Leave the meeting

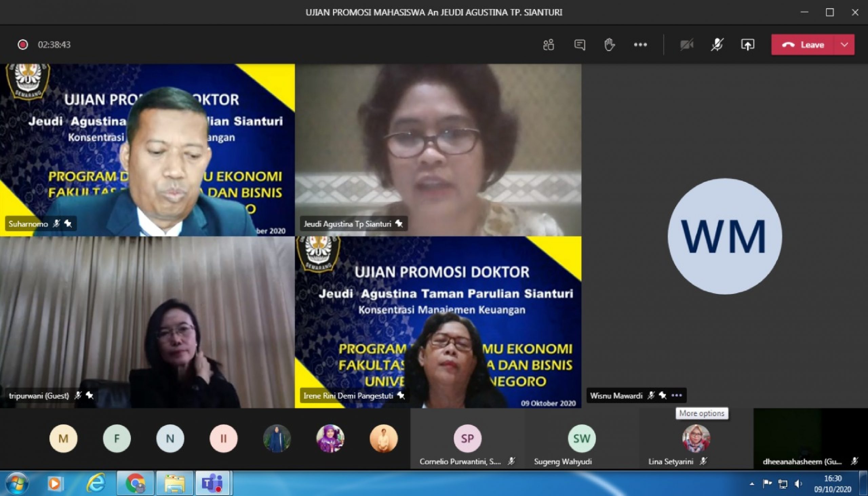803,45
